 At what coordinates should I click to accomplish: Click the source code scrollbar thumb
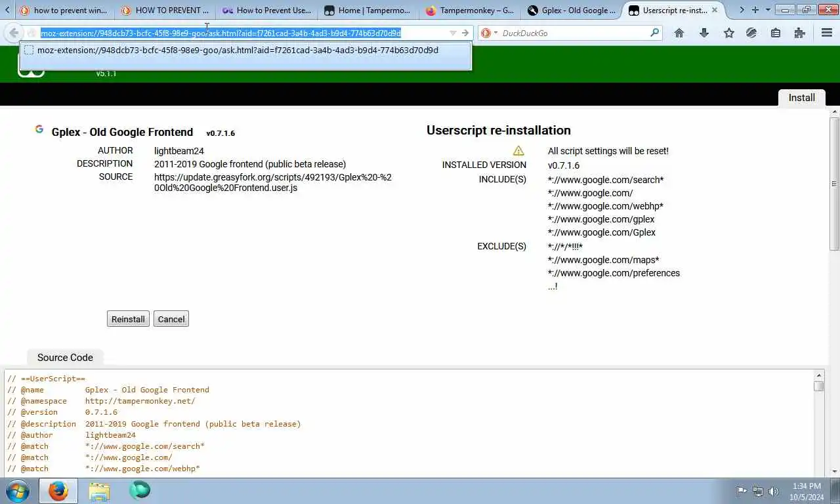tap(818, 386)
